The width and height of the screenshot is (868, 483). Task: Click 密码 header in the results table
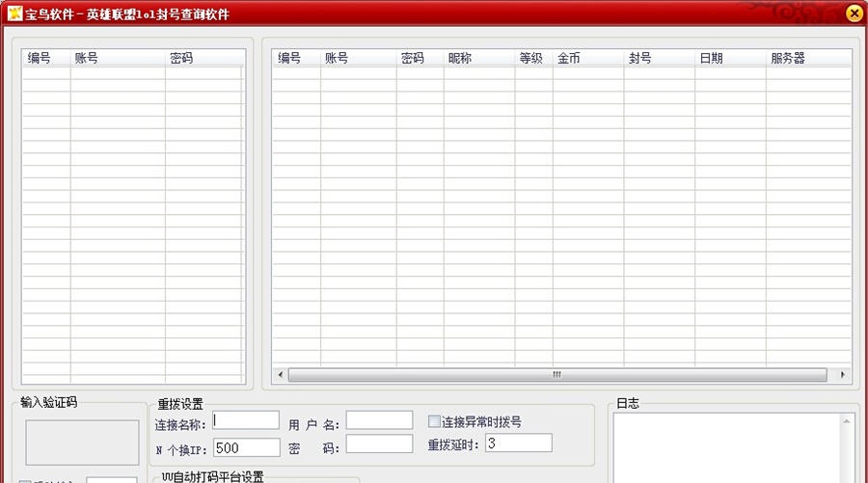[x=420, y=58]
